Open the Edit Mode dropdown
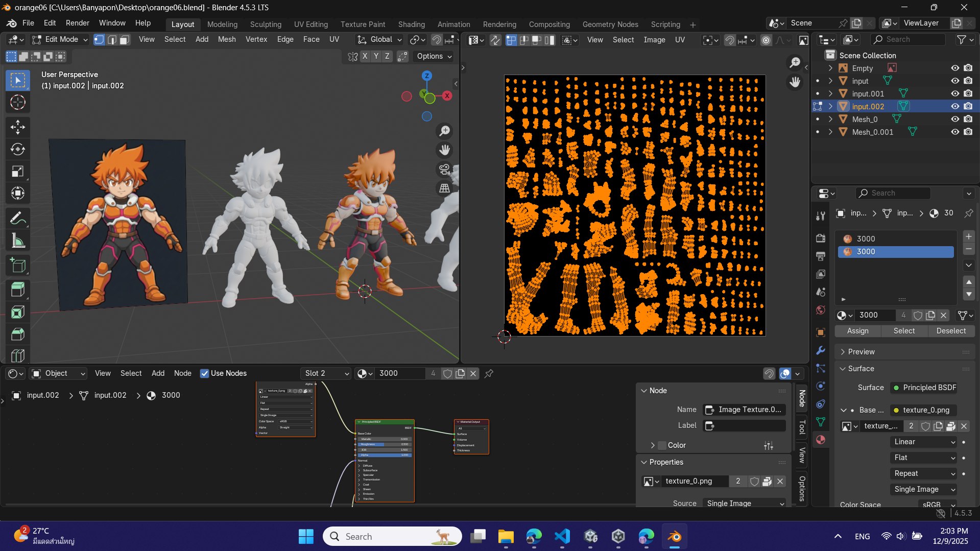 [x=60, y=40]
